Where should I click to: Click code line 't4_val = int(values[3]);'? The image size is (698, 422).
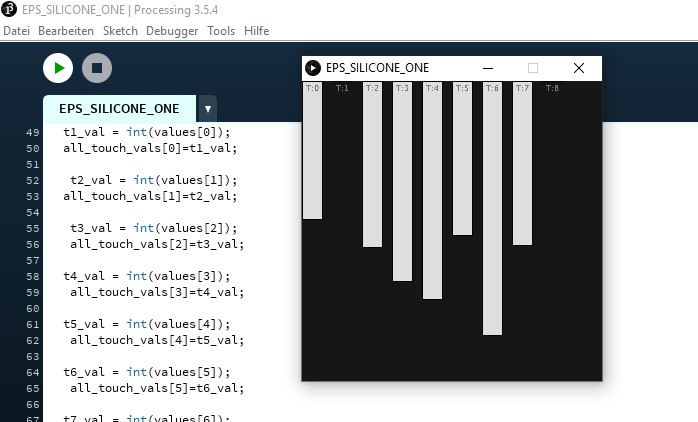point(147,276)
